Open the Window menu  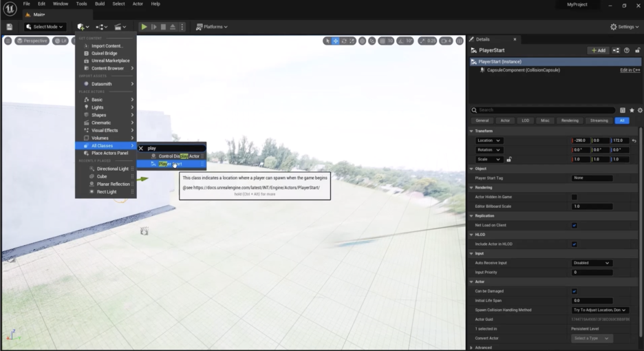(61, 3)
